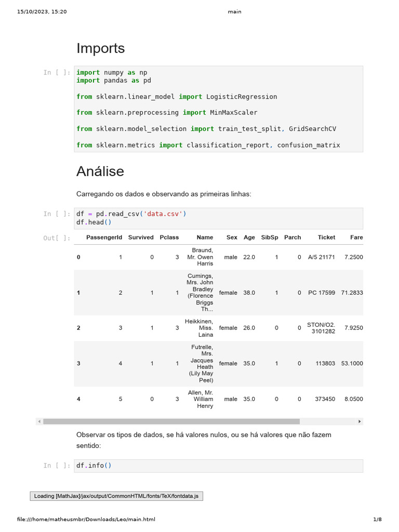Click the Fare column header
This screenshot has width=399, height=532.
356,237
